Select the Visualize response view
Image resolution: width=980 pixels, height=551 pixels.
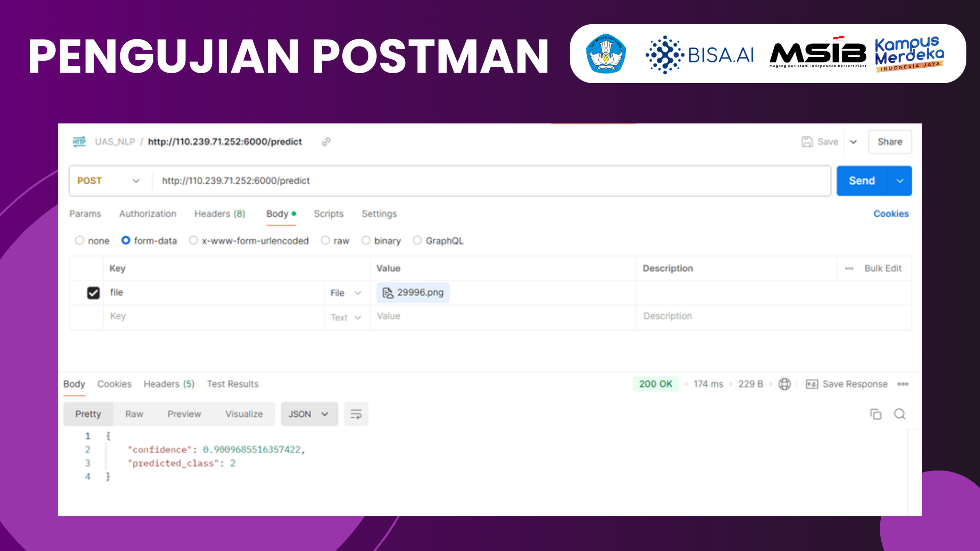click(x=244, y=414)
